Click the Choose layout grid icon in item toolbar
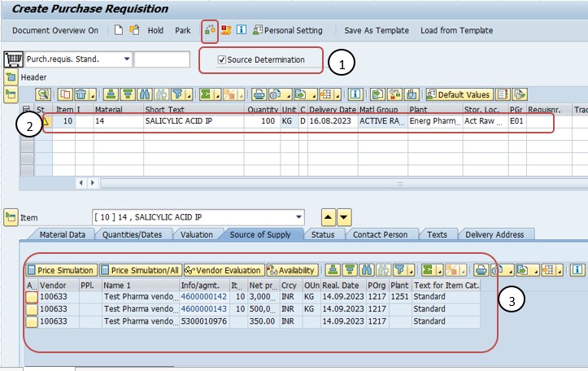Viewport: 588px width, 371px height. tap(326, 94)
